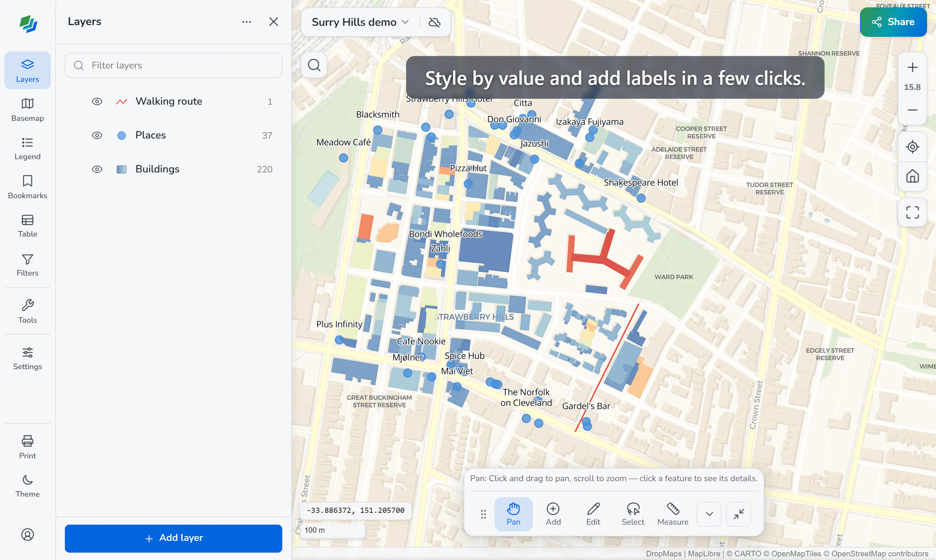Click the Places layer blue swatch

pos(122,136)
